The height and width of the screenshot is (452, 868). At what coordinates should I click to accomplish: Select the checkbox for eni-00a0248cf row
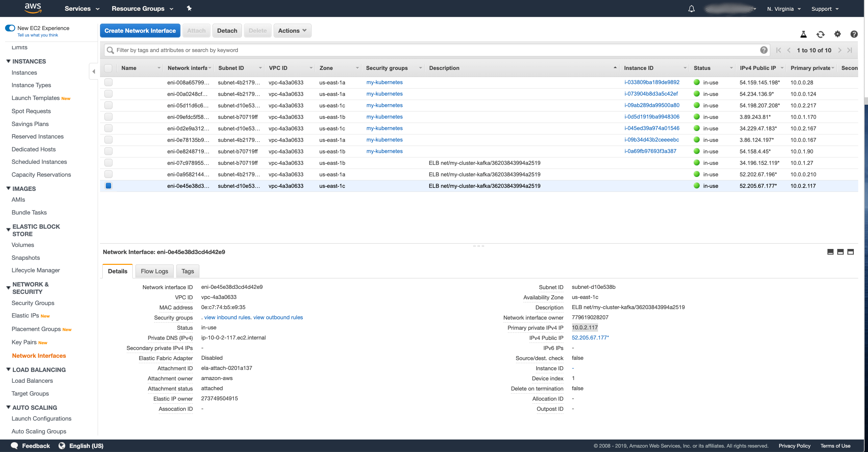point(108,94)
